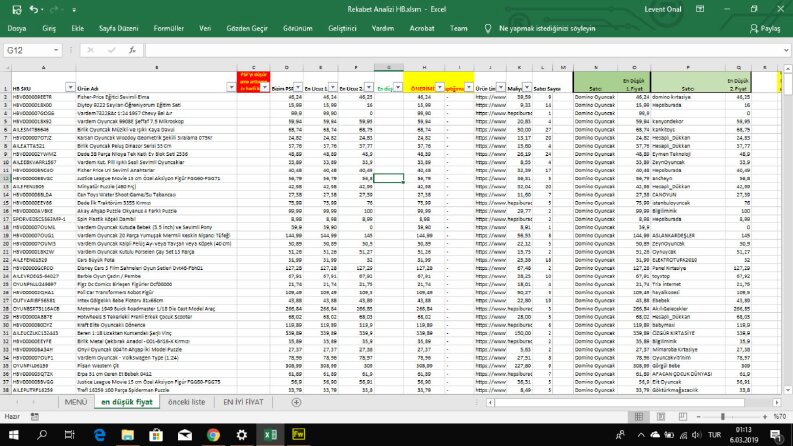This screenshot has width=793, height=446.
Task: Open column F 'En Ucuz 2' filter dropdown
Action: point(369,88)
